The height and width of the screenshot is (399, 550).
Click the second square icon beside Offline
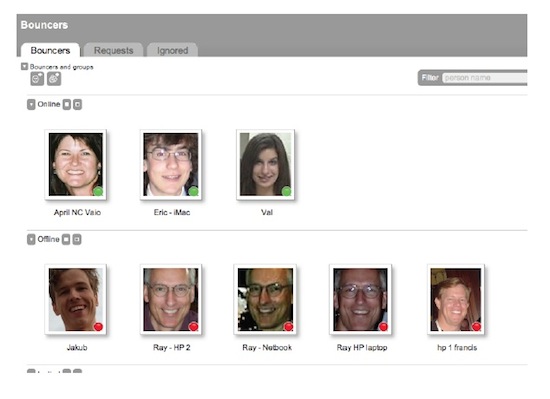77,239
